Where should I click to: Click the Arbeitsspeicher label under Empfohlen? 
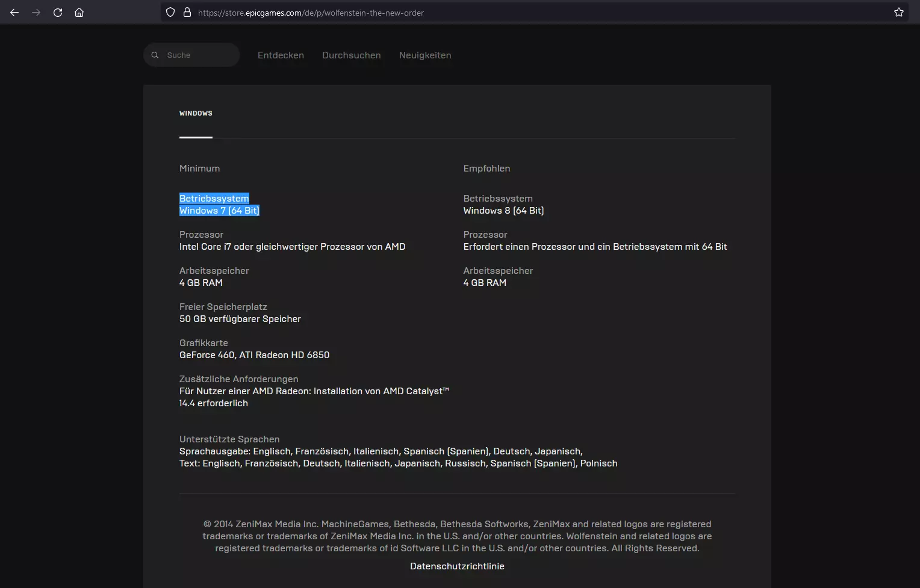(498, 271)
